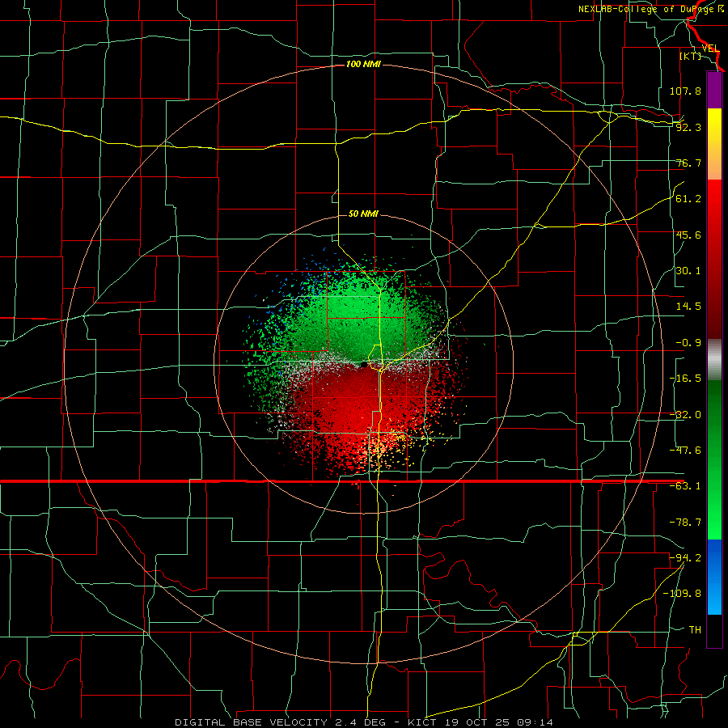Click the 45.6 legend value

[x=688, y=235]
